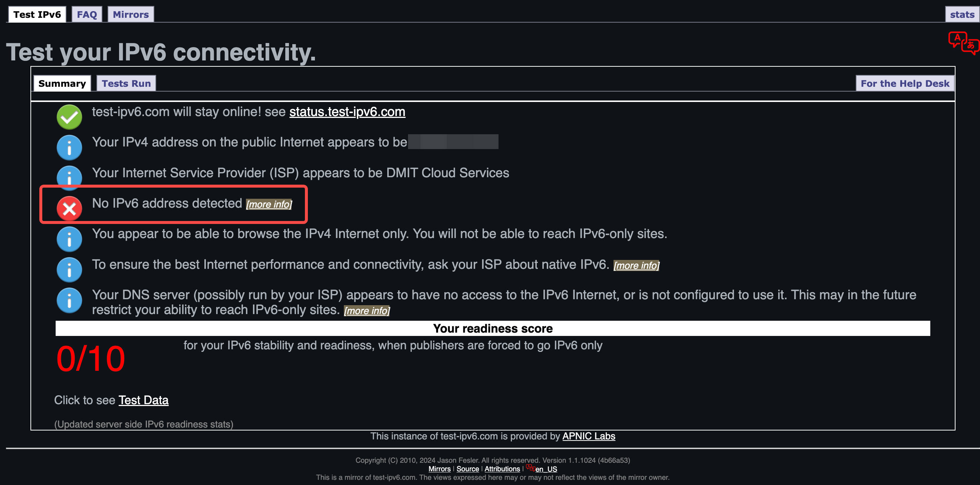This screenshot has width=980, height=485.
Task: Open more info about no IPv6 address detected
Action: click(x=269, y=204)
